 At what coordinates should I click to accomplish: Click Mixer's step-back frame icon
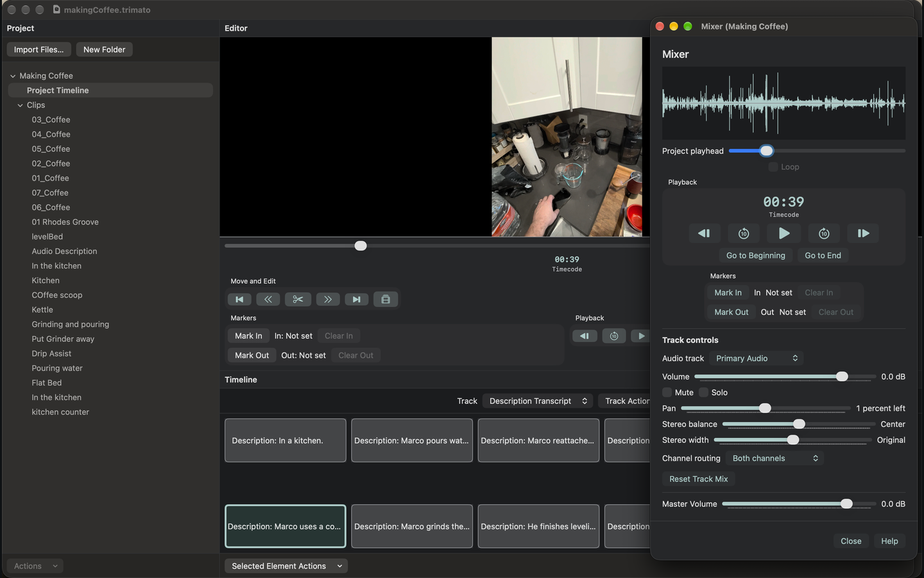[704, 233]
